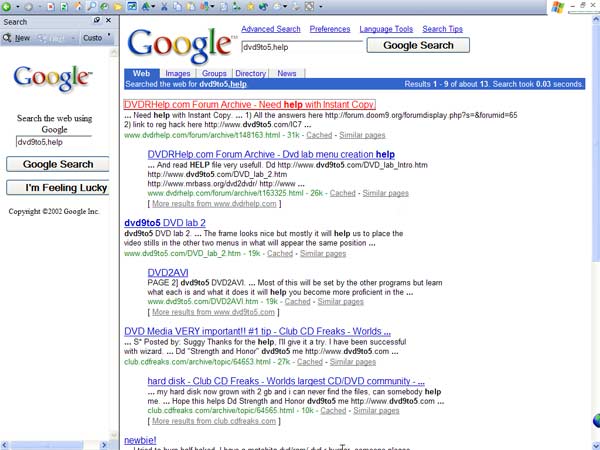Viewport: 600px width, 450px height.
Task: Refresh the page with green arrows icon
Action: click(x=64, y=7)
